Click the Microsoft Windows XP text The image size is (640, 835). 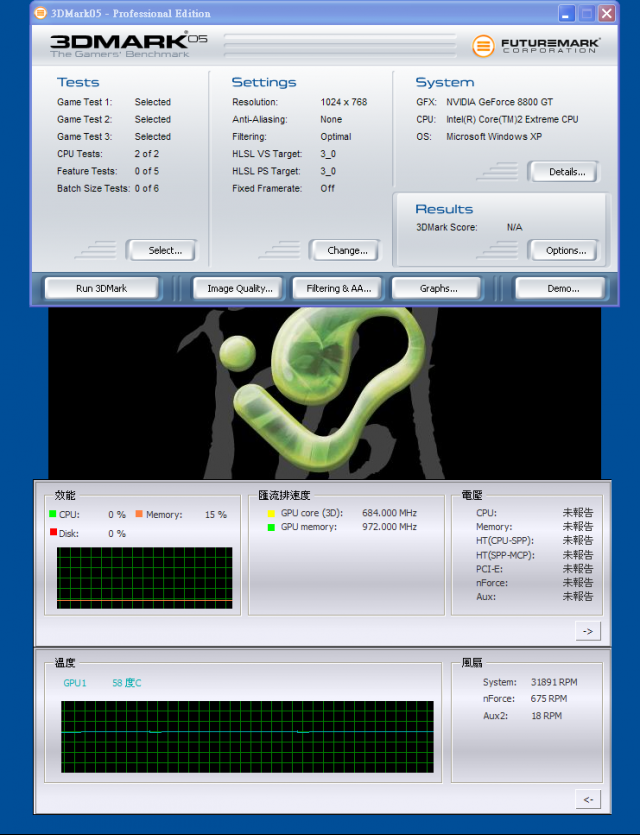494,136
